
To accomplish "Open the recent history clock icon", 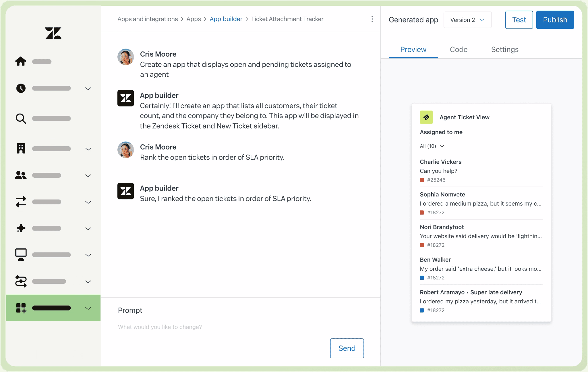I will point(21,88).
